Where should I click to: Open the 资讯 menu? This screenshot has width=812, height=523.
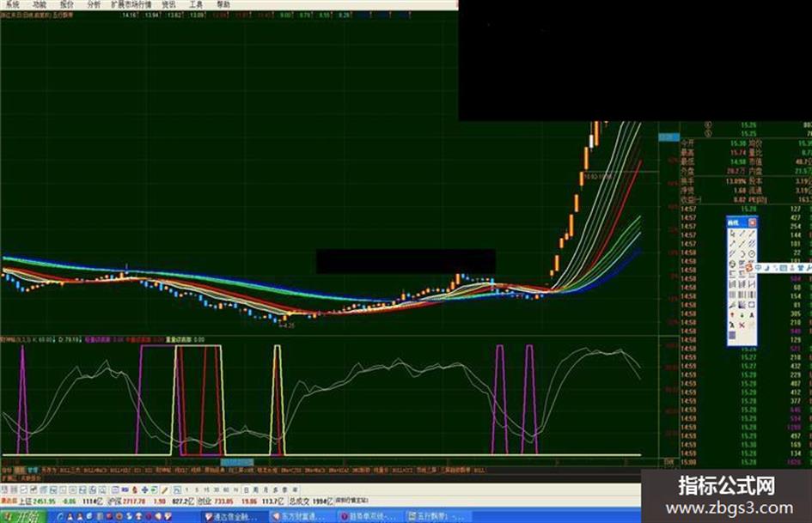[168, 4]
